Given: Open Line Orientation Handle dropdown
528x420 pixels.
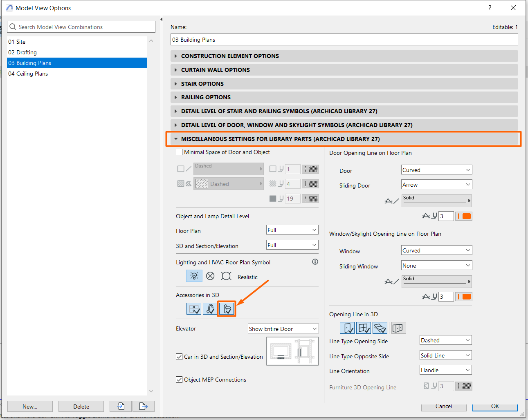Looking at the screenshot, I should point(446,370).
